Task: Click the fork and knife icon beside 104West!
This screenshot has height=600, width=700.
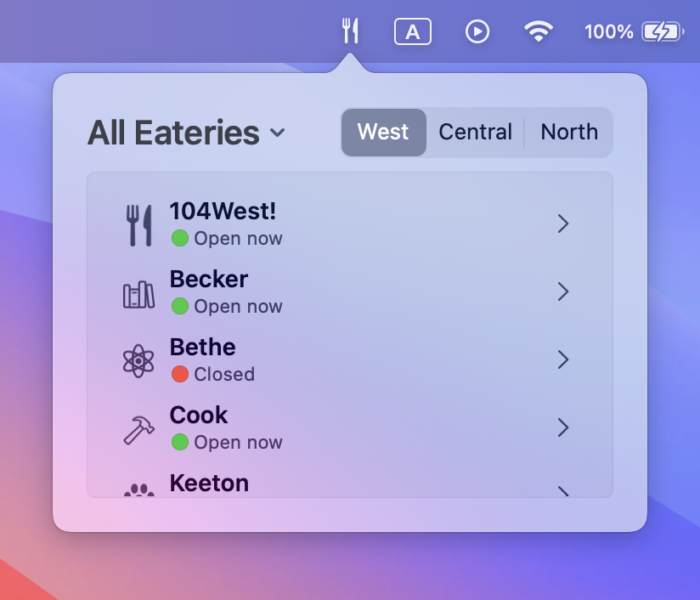Action: (x=138, y=225)
